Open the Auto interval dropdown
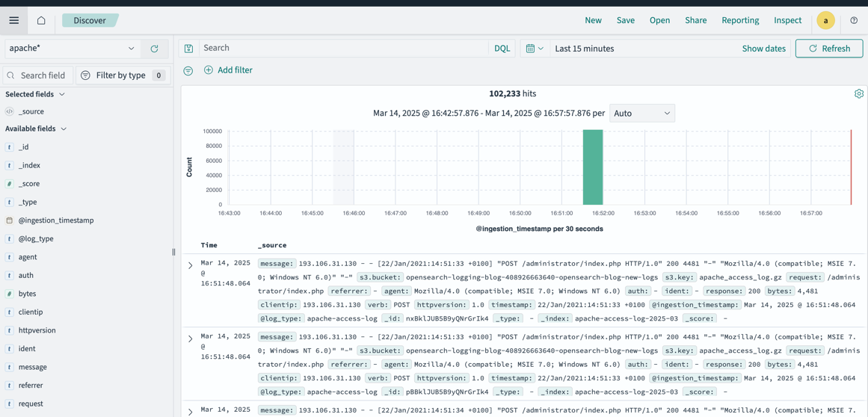The image size is (868, 417). [x=642, y=113]
